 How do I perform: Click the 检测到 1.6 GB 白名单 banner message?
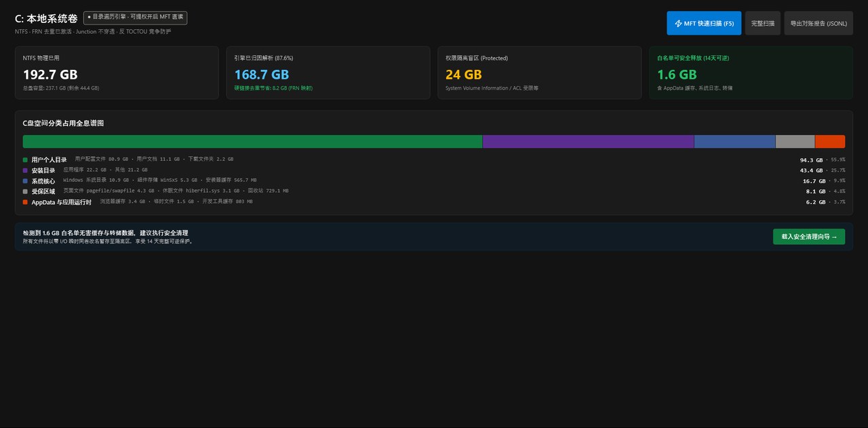105,233
